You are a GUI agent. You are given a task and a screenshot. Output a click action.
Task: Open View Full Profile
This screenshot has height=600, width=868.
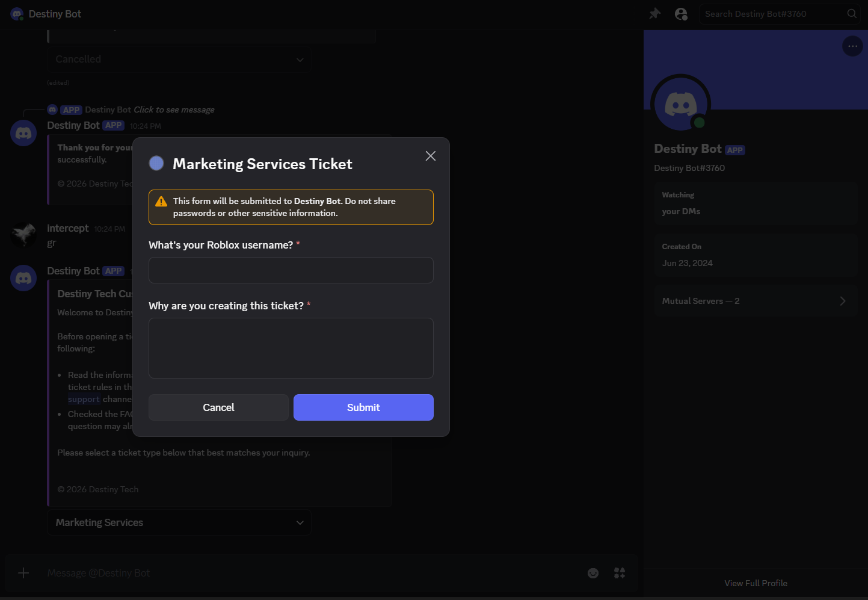756,583
